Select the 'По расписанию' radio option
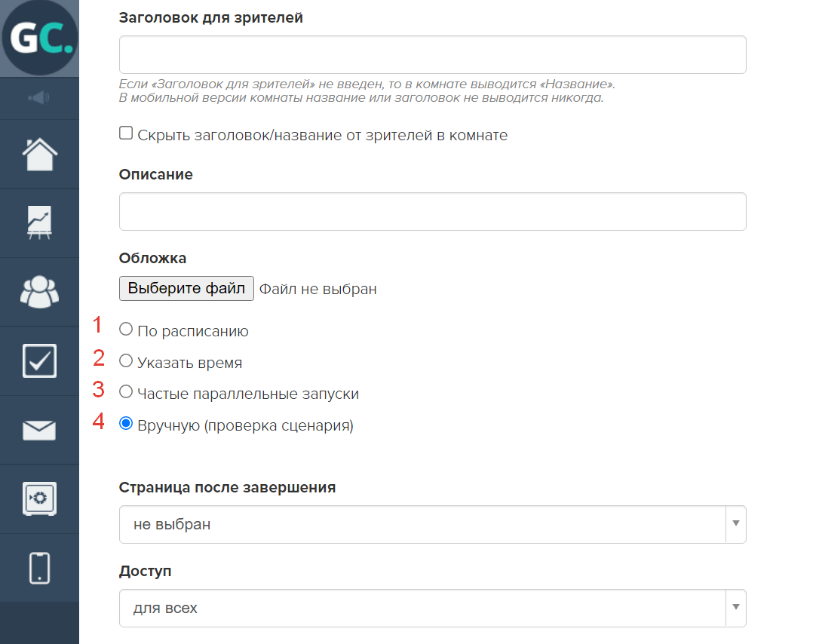Viewport: 816px width, 644px height. [126, 329]
